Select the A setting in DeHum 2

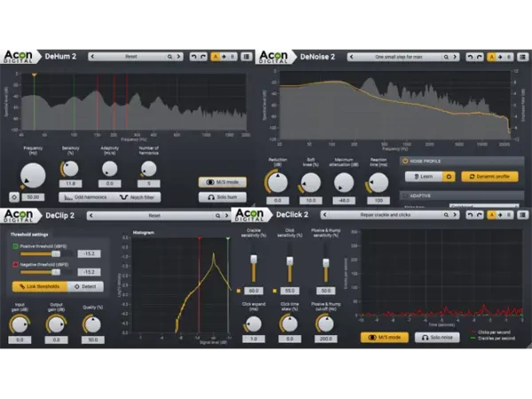(x=215, y=57)
